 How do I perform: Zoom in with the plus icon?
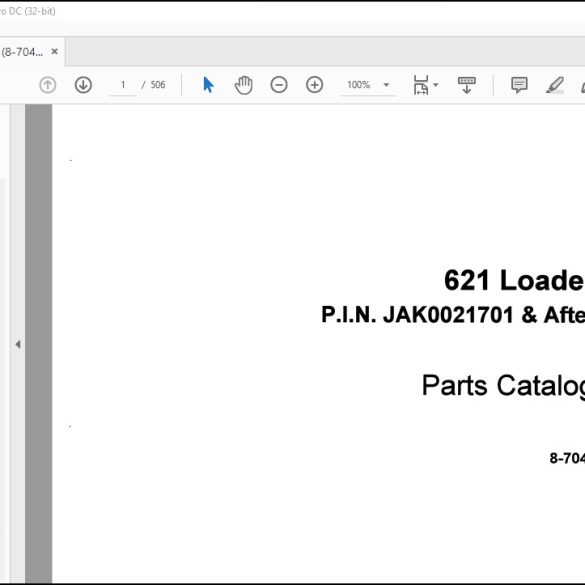tap(315, 85)
